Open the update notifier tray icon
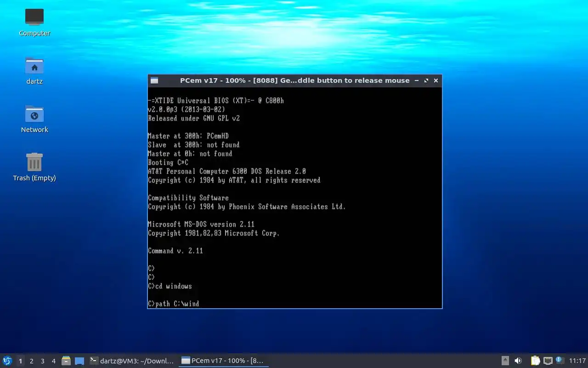588x368 pixels. 559,360
